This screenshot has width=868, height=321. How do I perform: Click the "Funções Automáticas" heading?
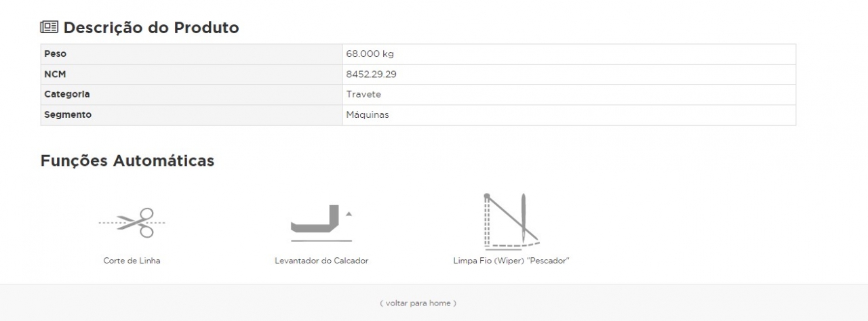coord(127,160)
